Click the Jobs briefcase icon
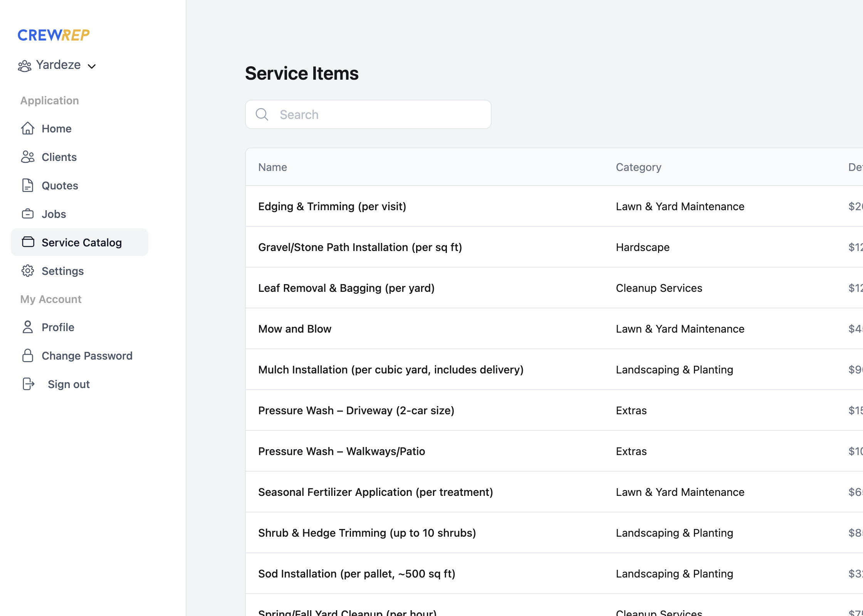Screen dimensions: 863x616 28,214
